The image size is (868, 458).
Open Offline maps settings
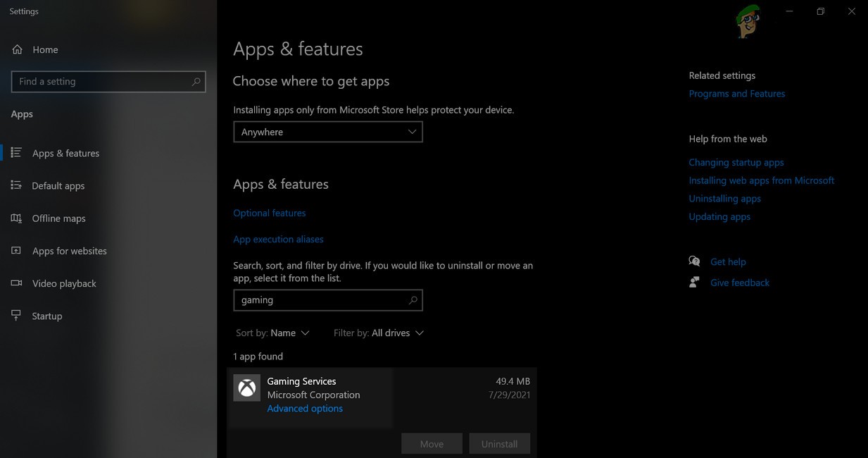(58, 218)
